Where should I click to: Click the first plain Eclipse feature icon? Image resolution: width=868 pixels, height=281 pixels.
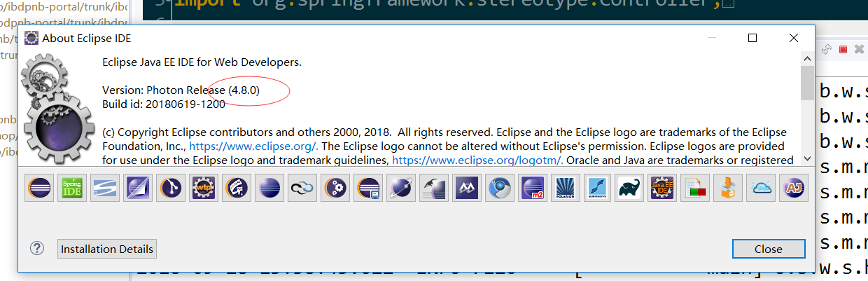coord(39,188)
